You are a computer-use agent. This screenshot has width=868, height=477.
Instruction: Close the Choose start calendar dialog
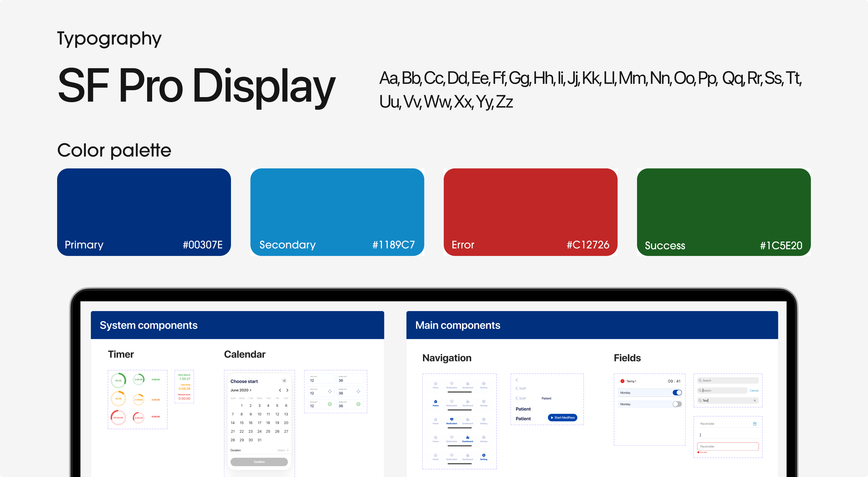tap(284, 381)
